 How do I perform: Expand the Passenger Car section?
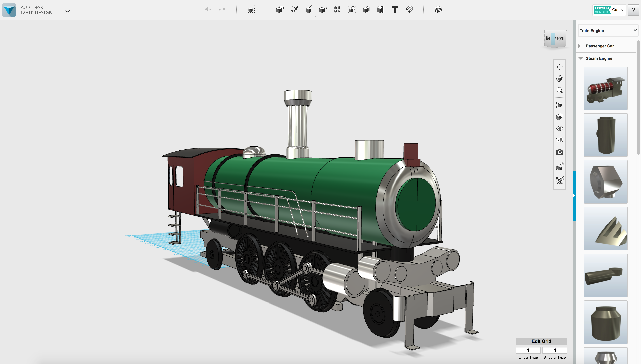pyautogui.click(x=580, y=46)
